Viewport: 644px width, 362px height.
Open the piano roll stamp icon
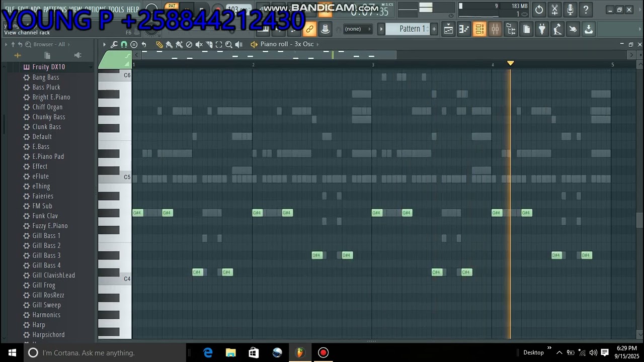click(x=134, y=44)
